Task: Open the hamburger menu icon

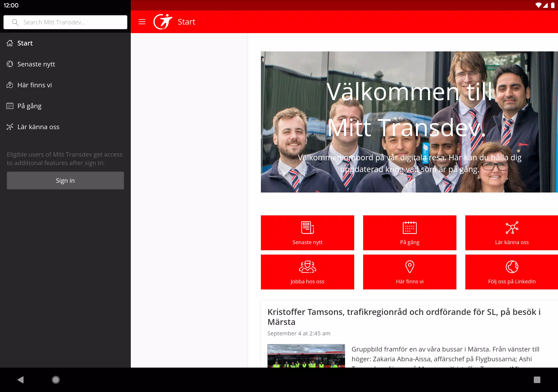Action: (x=142, y=22)
